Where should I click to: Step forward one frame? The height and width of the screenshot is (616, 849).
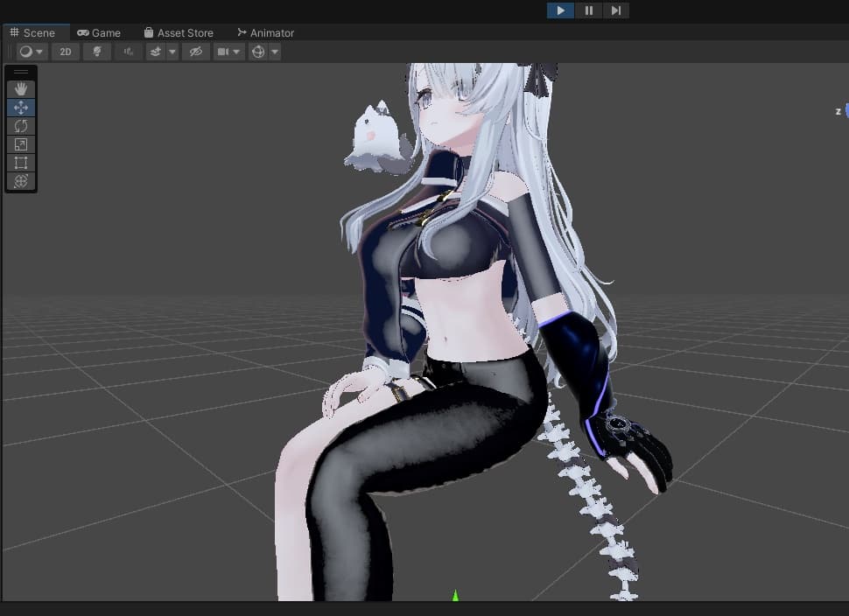(616, 10)
